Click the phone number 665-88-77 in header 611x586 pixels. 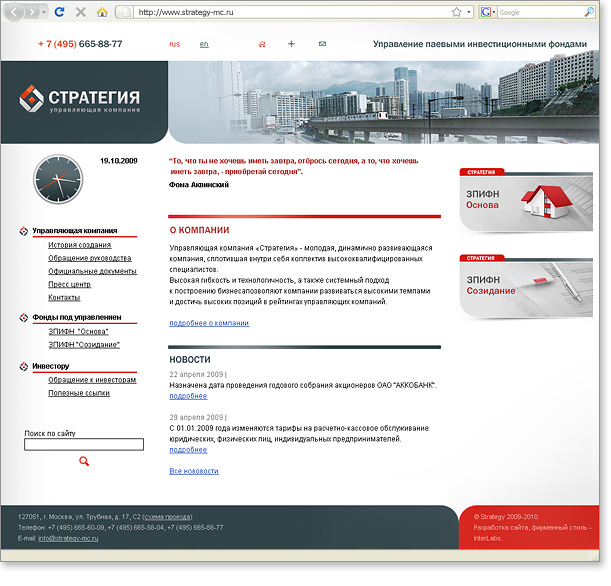coord(101,44)
